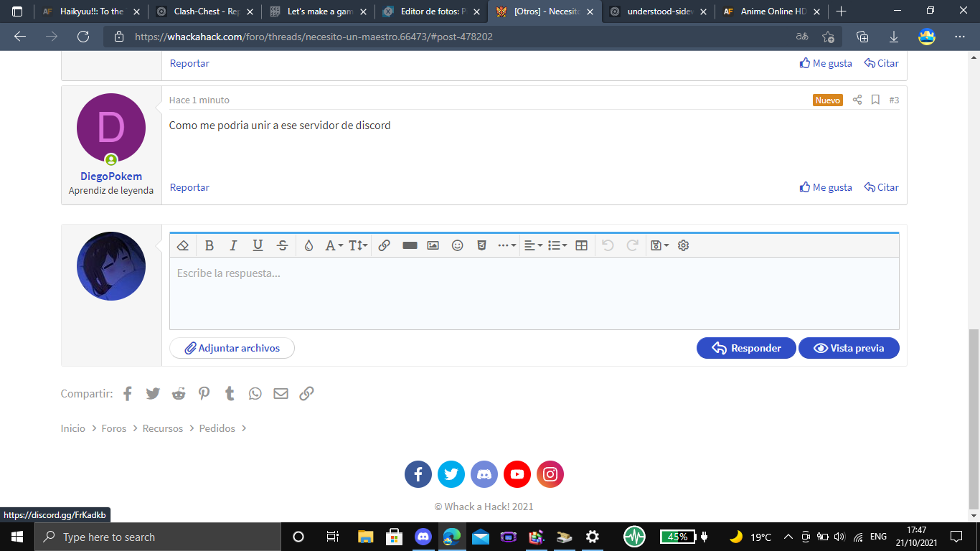Insert a link using the chain icon

pos(384,245)
